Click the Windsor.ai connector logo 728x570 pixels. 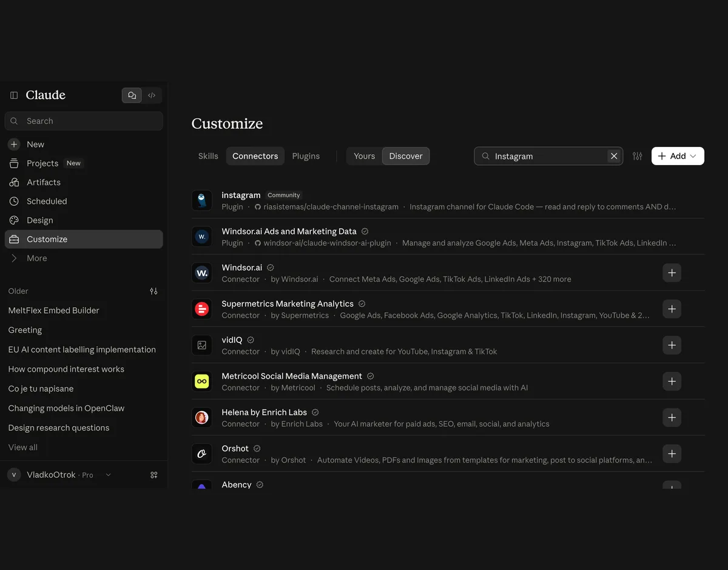pyautogui.click(x=202, y=273)
